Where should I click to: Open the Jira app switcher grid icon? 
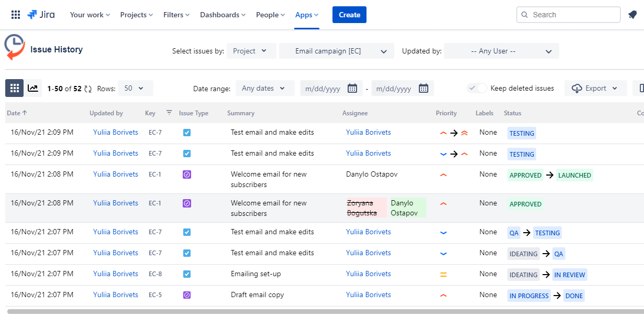(x=16, y=15)
